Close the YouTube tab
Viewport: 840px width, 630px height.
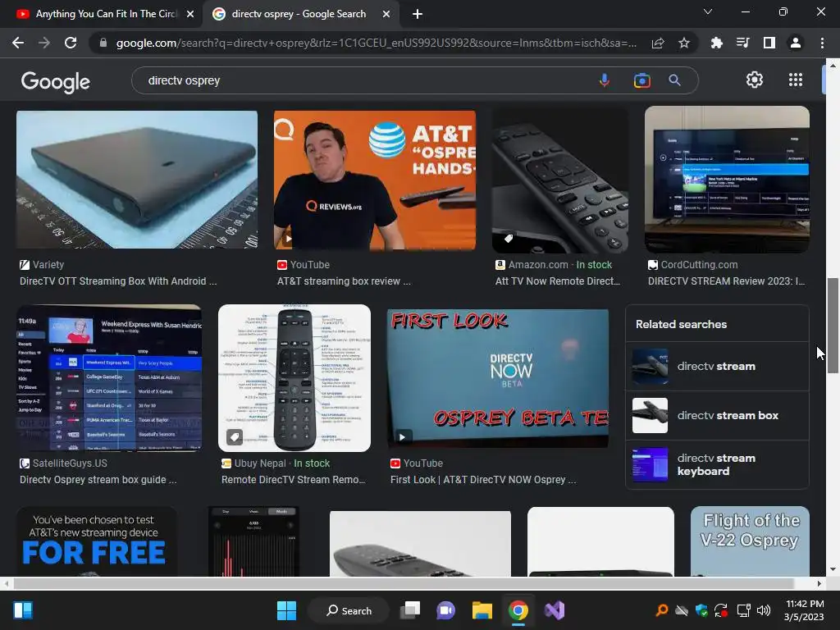point(190,14)
